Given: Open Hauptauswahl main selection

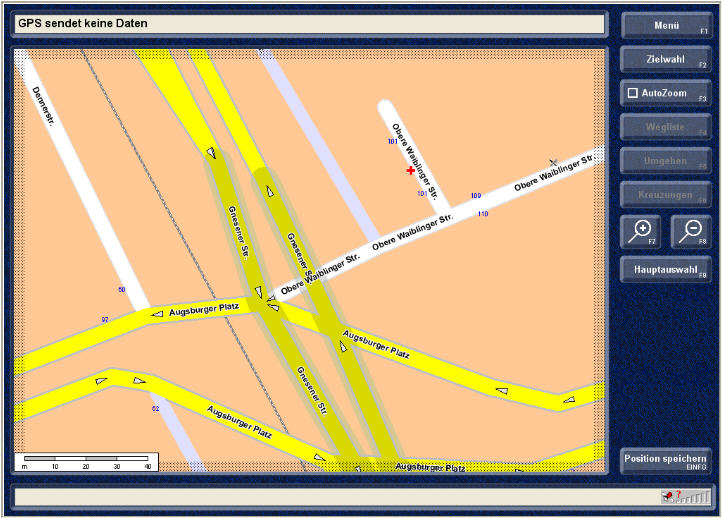Looking at the screenshot, I should 666,269.
